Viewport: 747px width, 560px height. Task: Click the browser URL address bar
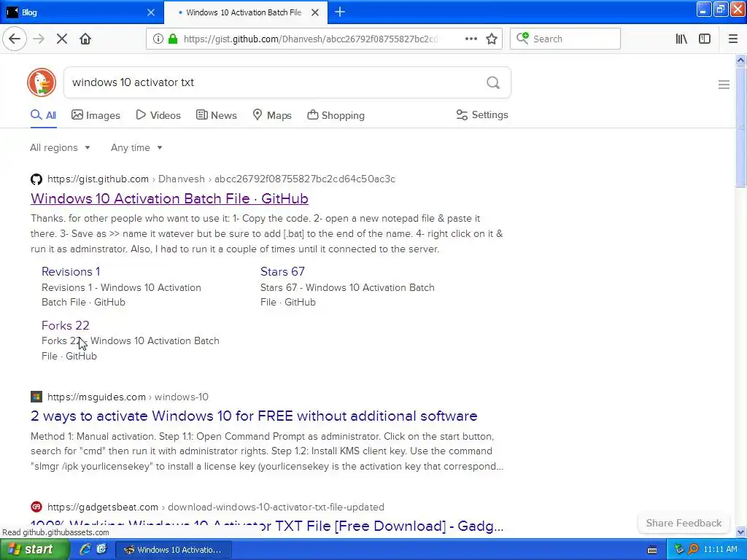point(312,39)
